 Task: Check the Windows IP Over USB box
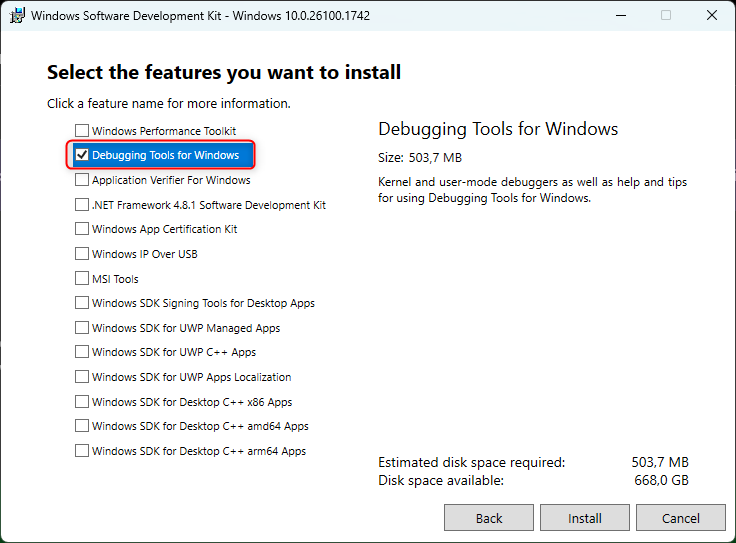(x=82, y=253)
